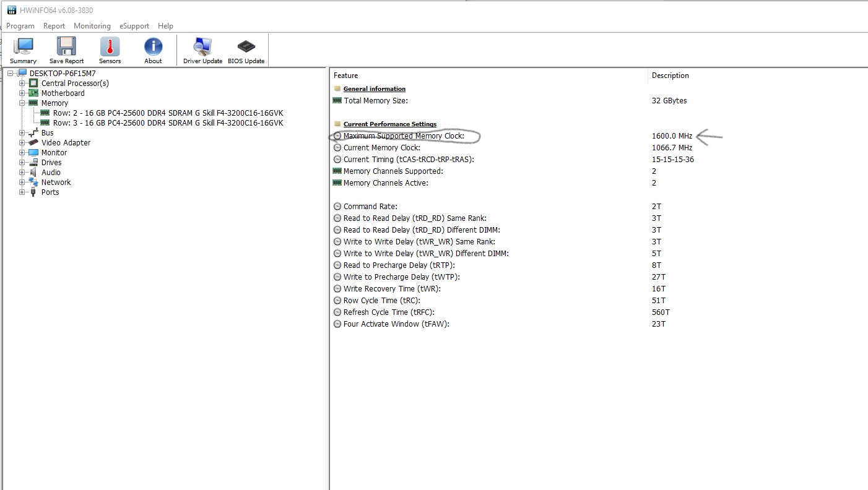Select the Video Adapter tree label
Screen dimensions: 868x490
66,142
